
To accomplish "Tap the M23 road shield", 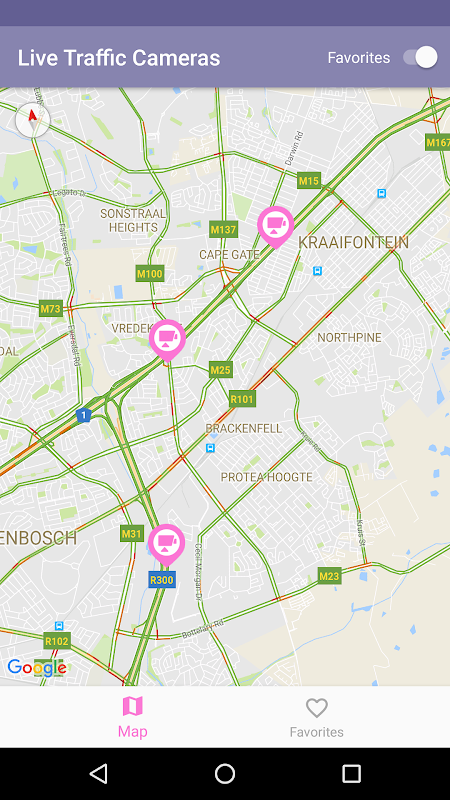I will [329, 576].
